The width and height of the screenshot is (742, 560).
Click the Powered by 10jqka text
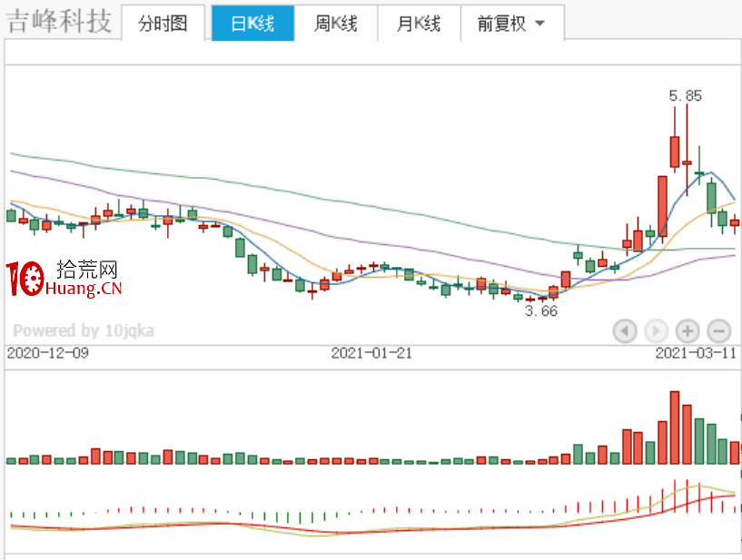(84, 330)
